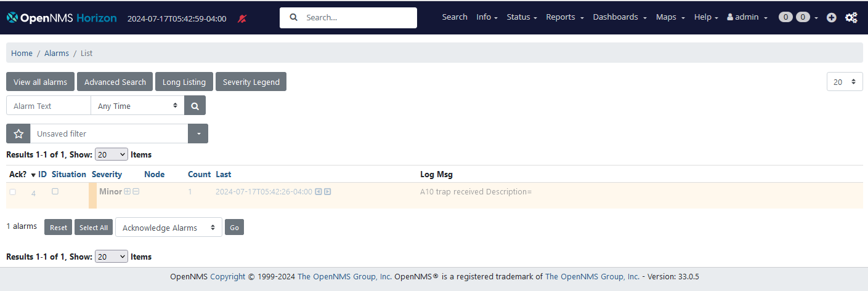Tick the Ack checkbox for alarm 4
Viewport: 868px width, 291px height.
point(13,192)
